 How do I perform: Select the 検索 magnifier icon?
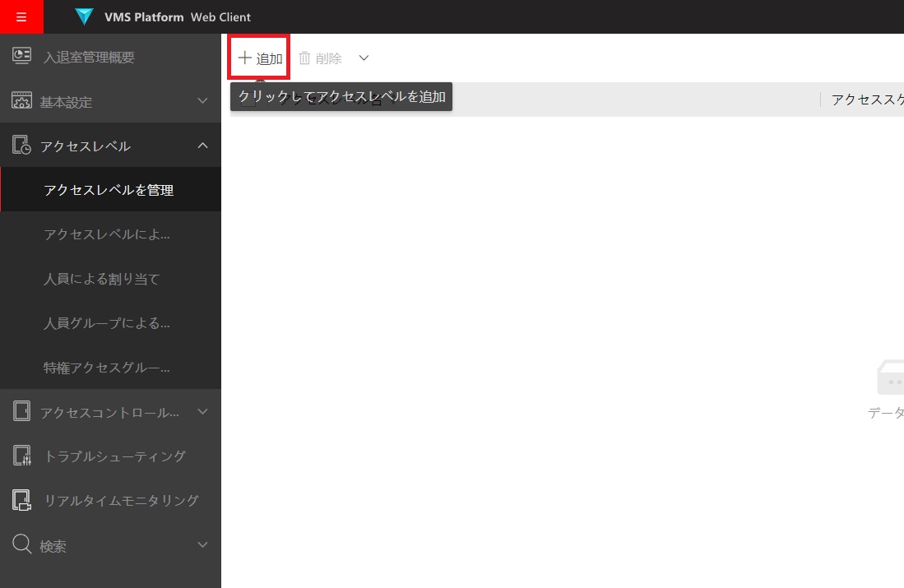click(21, 544)
